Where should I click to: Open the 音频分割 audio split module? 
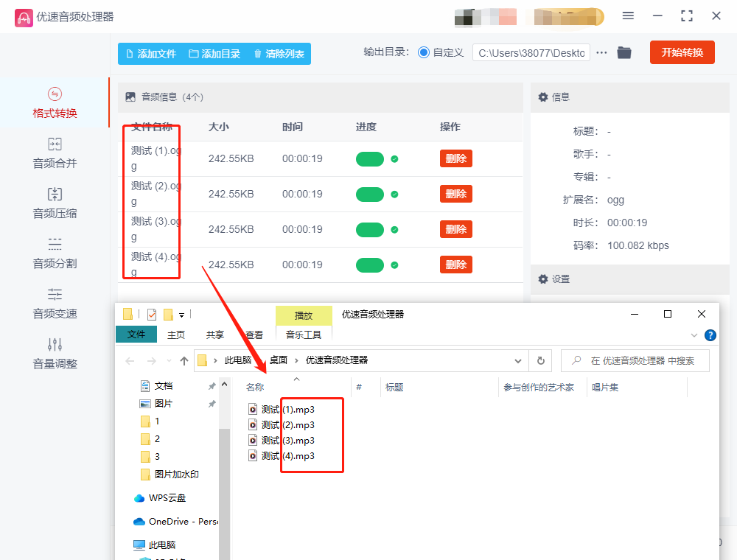[x=55, y=253]
